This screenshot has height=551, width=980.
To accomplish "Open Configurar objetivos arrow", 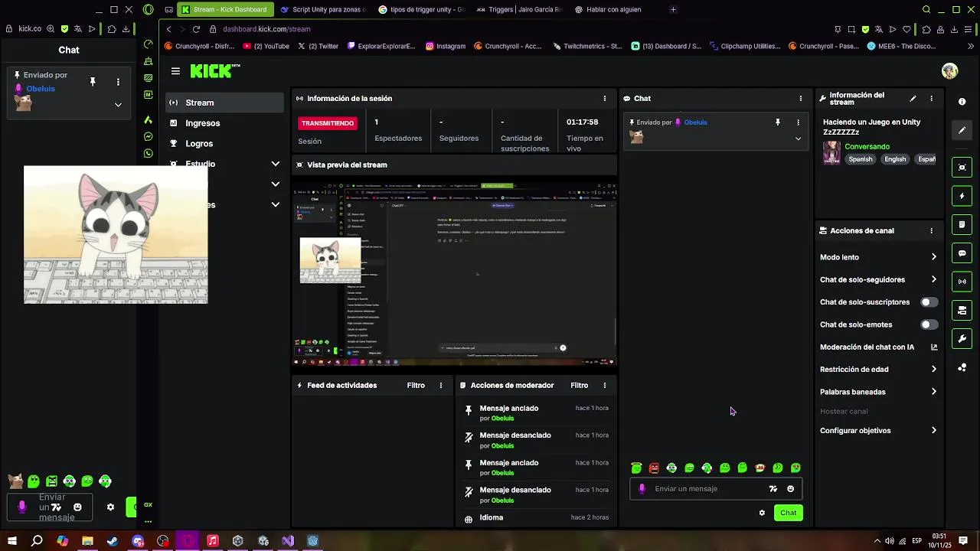I will 933,431.
